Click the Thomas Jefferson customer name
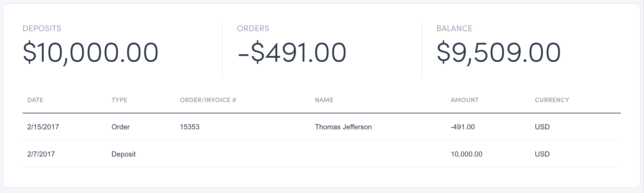 tap(343, 127)
